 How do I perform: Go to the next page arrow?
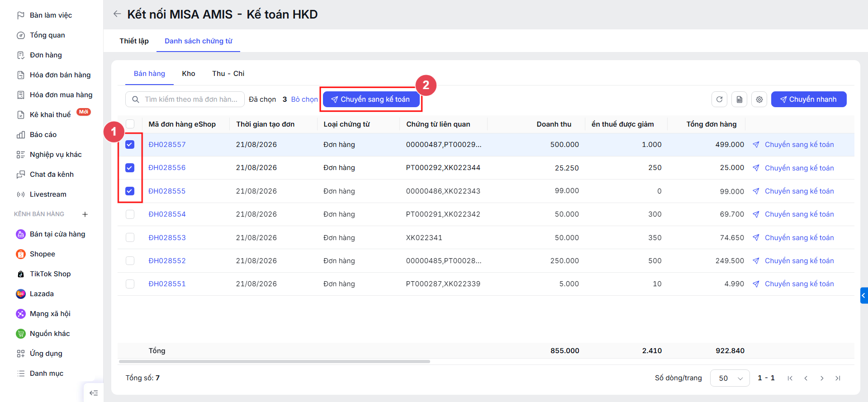pyautogui.click(x=822, y=378)
